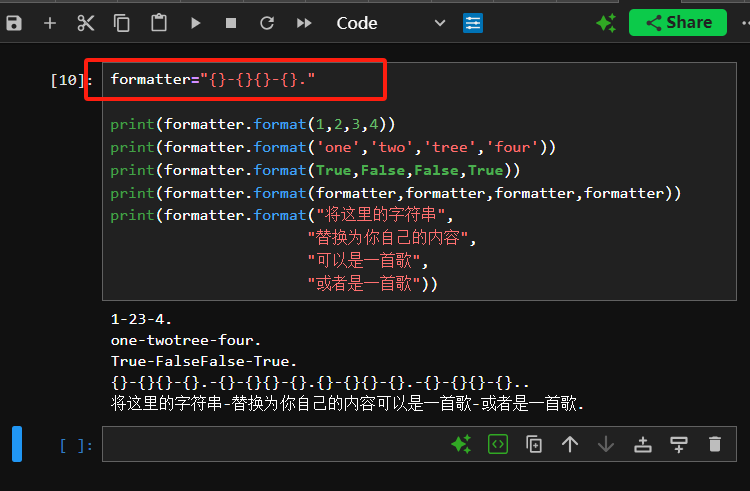Screen dimensions: 750x491
Task: Restart the kernel using the circular arrow
Action: [267, 22]
